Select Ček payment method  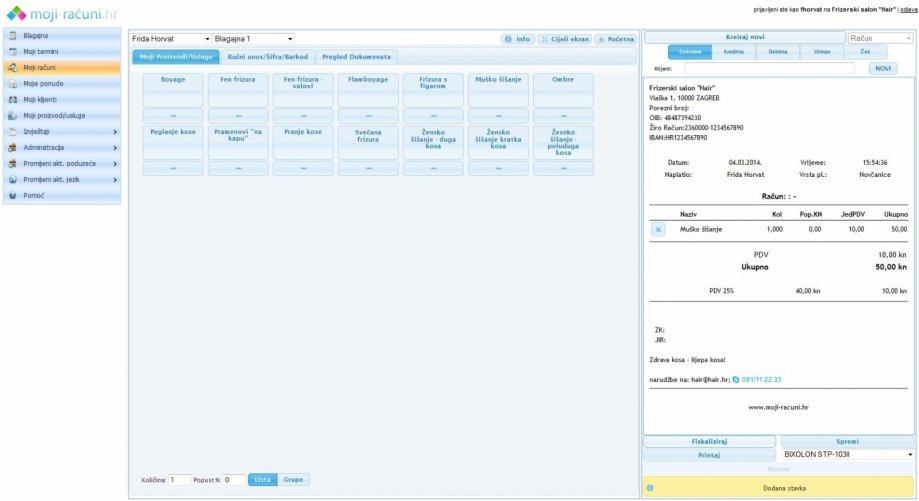point(866,52)
